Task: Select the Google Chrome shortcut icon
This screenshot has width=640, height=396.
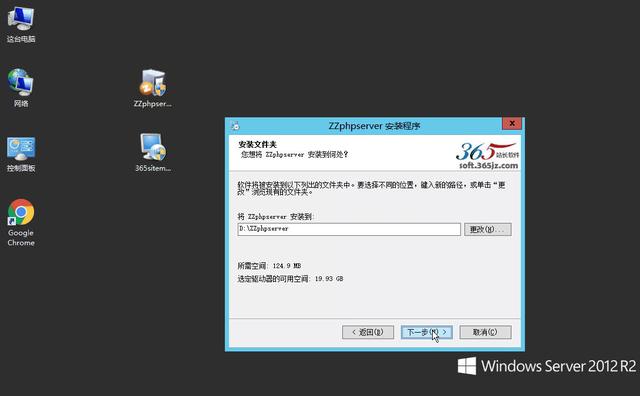Action: point(21,222)
